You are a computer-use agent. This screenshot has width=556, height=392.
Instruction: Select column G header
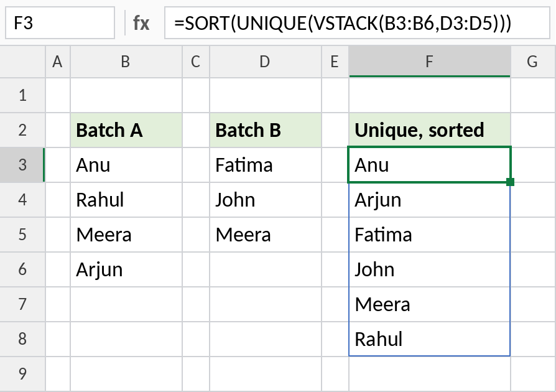[534, 62]
